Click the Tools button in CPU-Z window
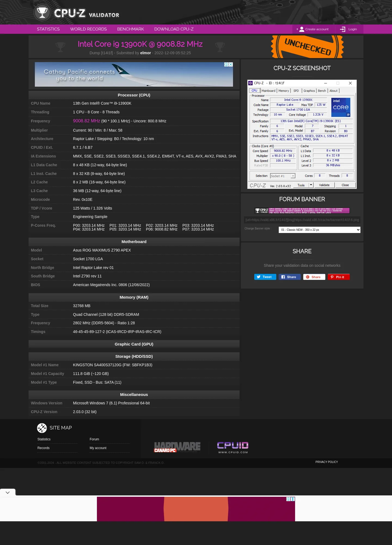 (301, 185)
